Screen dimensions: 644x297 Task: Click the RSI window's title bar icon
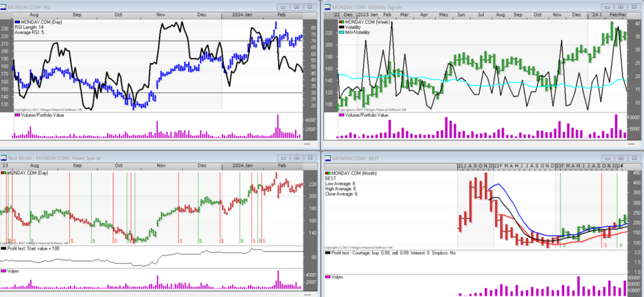pyautogui.click(x=4, y=5)
